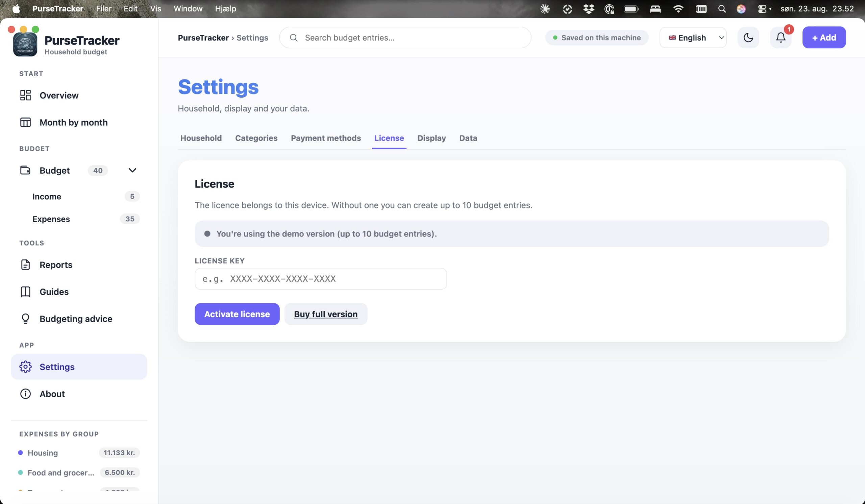This screenshot has height=504, width=865.
Task: Click the battery status icon
Action: 631,9
